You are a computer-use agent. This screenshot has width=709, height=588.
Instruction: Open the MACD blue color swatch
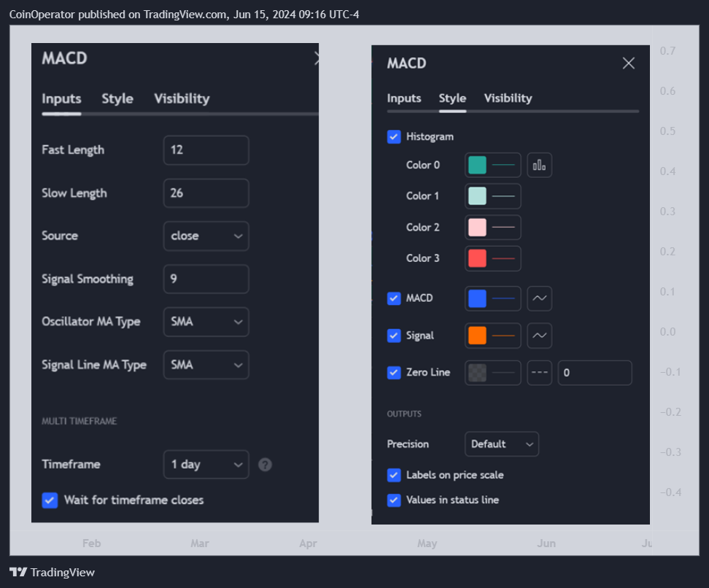click(x=477, y=298)
